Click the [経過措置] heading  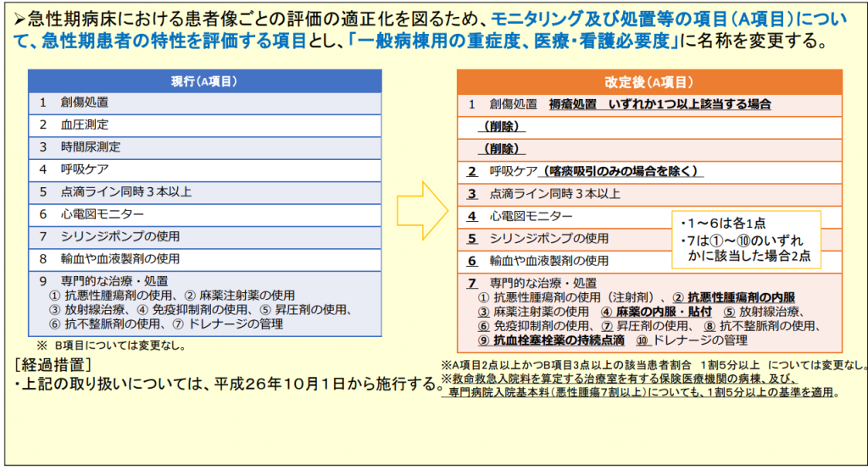[53, 365]
